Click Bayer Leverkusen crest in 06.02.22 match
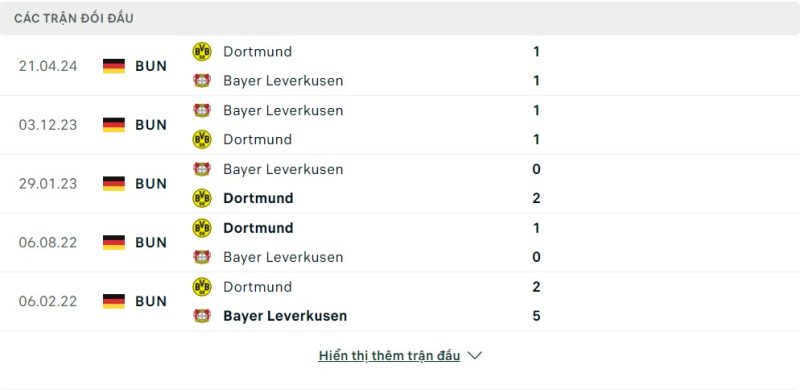Image resolution: width=800 pixels, height=390 pixels. (x=202, y=315)
